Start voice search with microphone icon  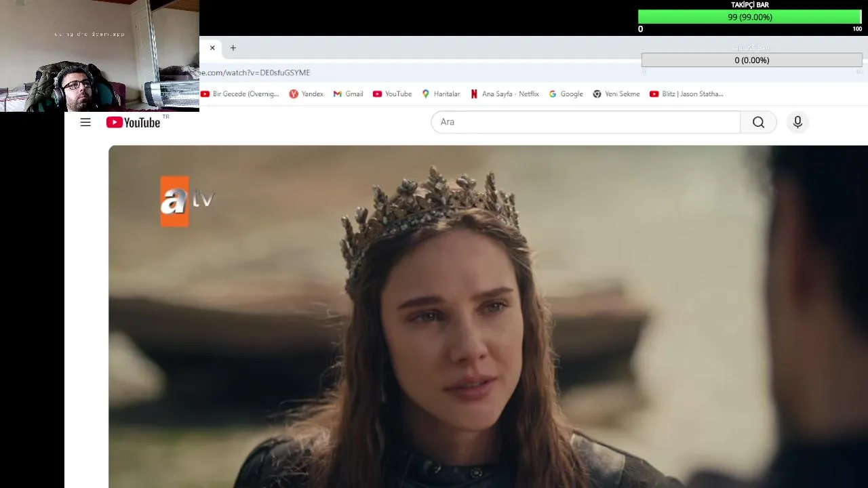click(797, 122)
